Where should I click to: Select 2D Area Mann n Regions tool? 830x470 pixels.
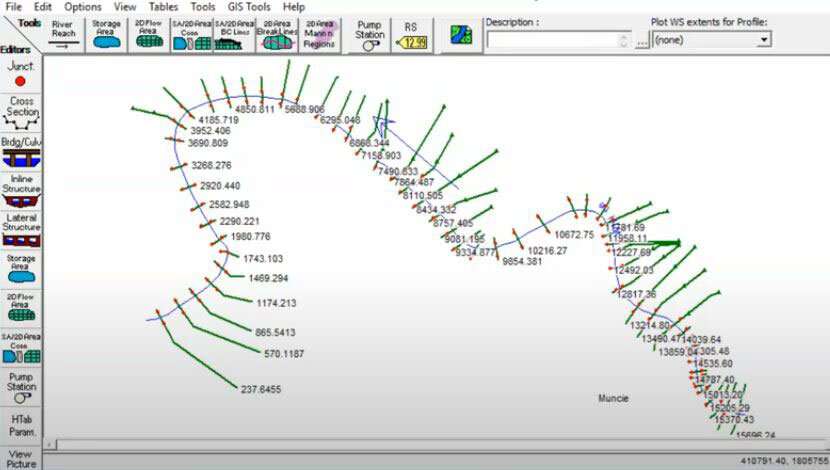point(320,35)
